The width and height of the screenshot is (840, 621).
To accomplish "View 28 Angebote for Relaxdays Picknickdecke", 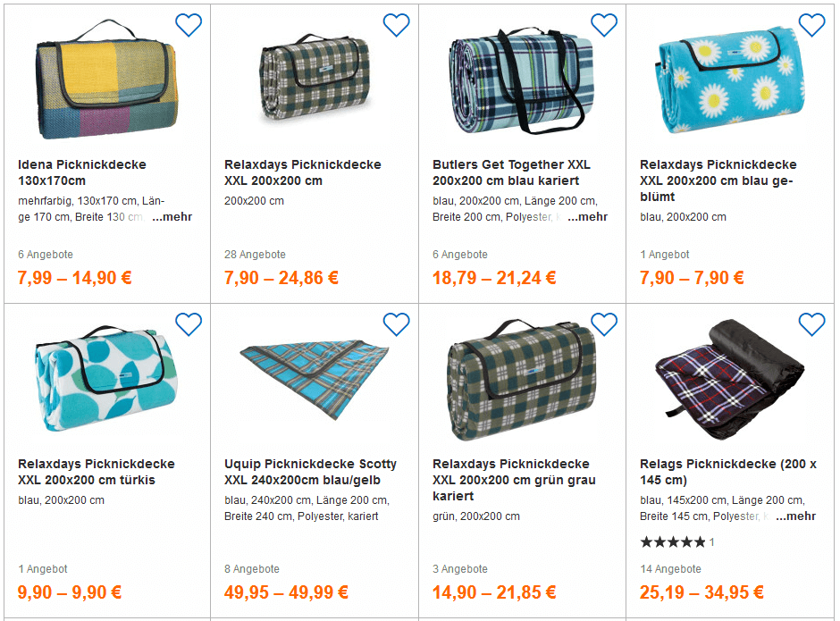I will tap(255, 255).
